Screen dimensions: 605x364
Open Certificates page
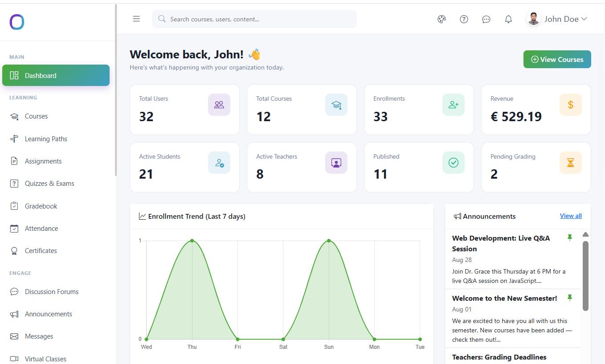coord(56,251)
